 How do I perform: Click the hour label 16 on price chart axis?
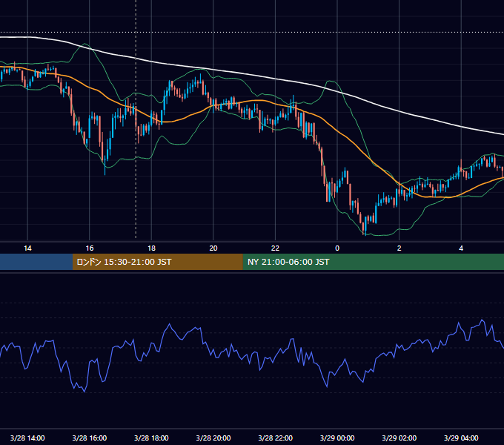pyautogui.click(x=90, y=248)
